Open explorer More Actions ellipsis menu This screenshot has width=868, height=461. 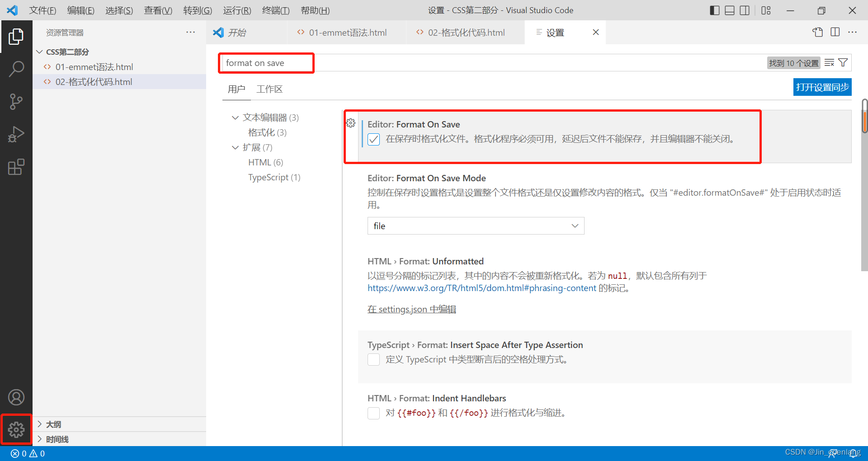click(190, 32)
